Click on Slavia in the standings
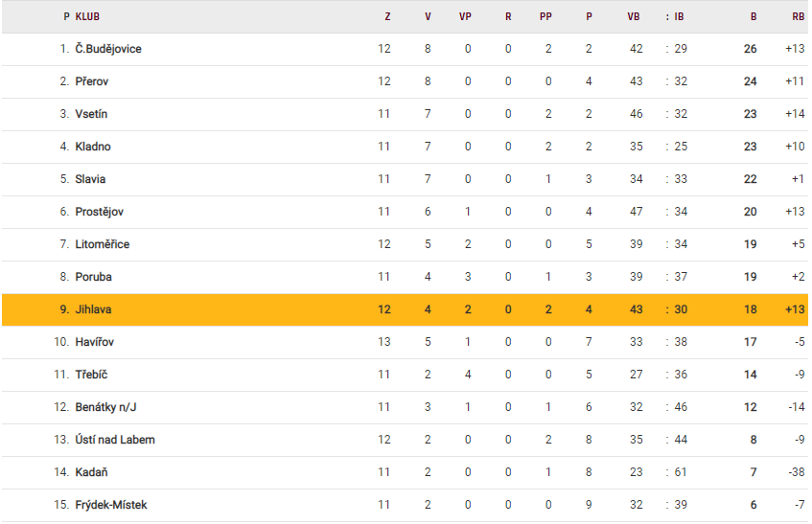This screenshot has width=812, height=524. click(x=90, y=179)
